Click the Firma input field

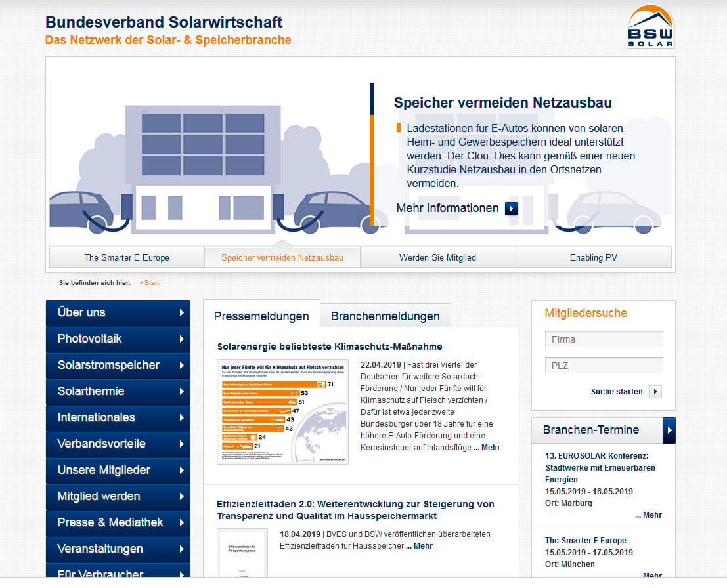(604, 339)
